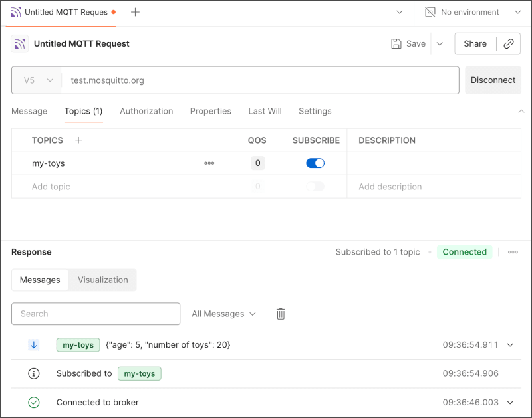Viewport: 532px width, 418px height.
Task: Open the All Messages filter dropdown
Action: point(223,313)
